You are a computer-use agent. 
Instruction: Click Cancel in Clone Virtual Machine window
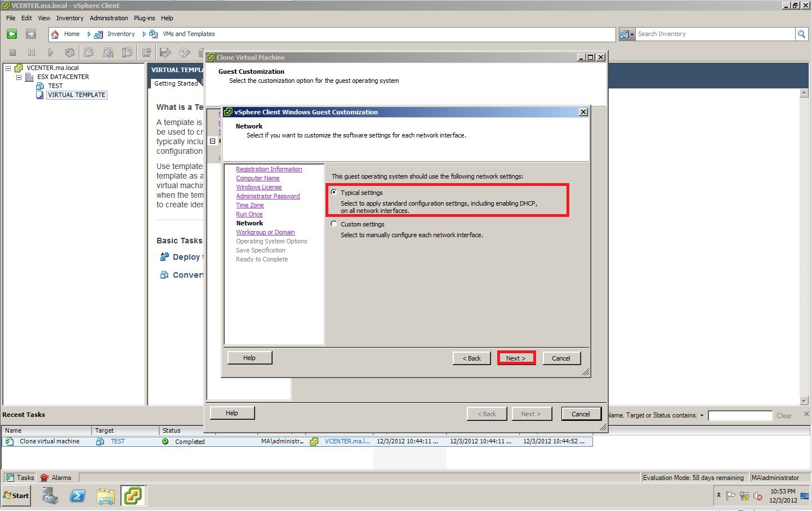pos(581,414)
